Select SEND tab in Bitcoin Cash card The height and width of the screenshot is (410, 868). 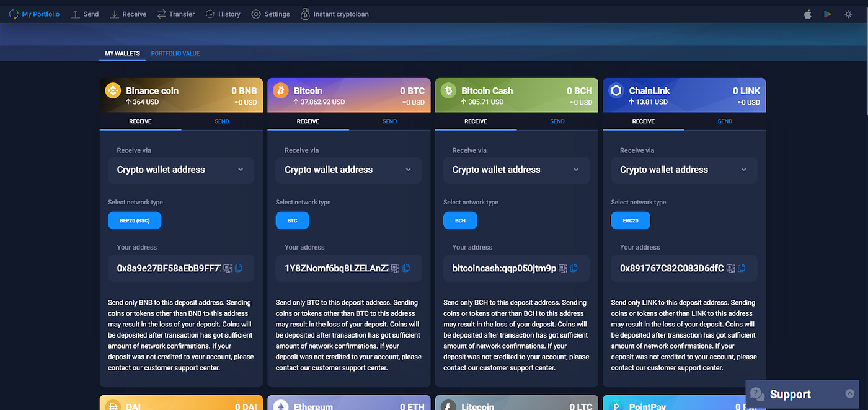(557, 121)
